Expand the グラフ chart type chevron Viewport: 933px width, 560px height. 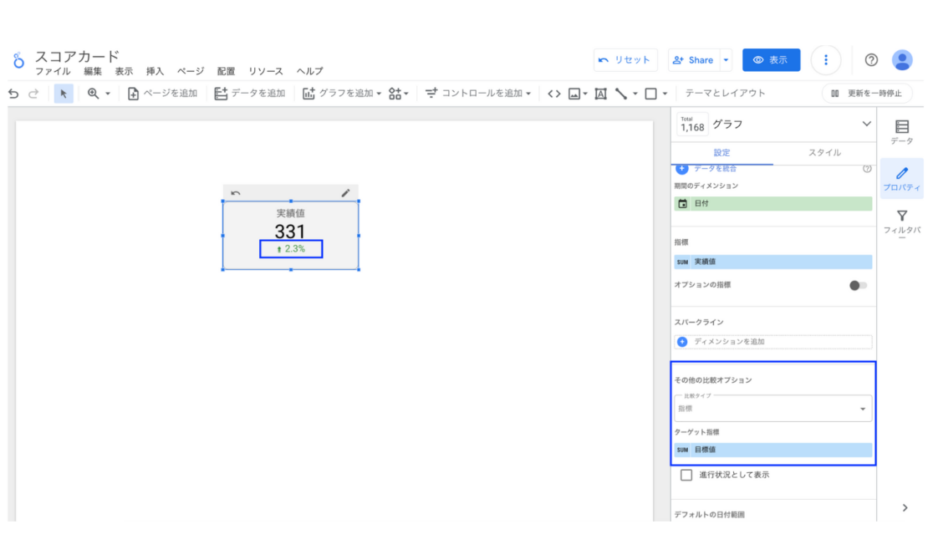[866, 125]
